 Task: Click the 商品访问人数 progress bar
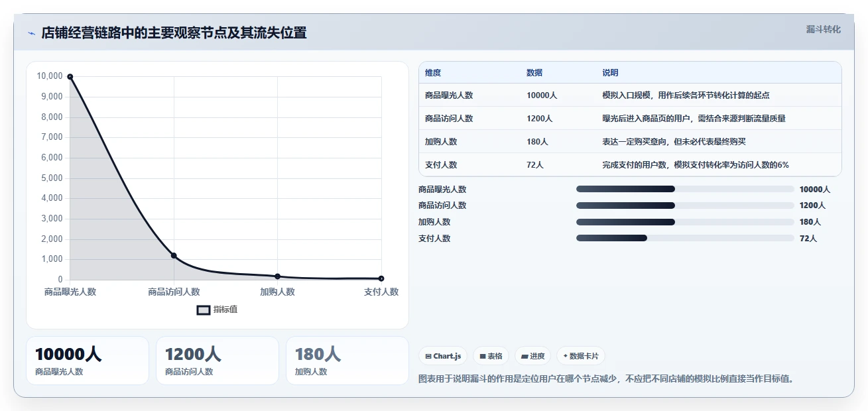(685, 206)
